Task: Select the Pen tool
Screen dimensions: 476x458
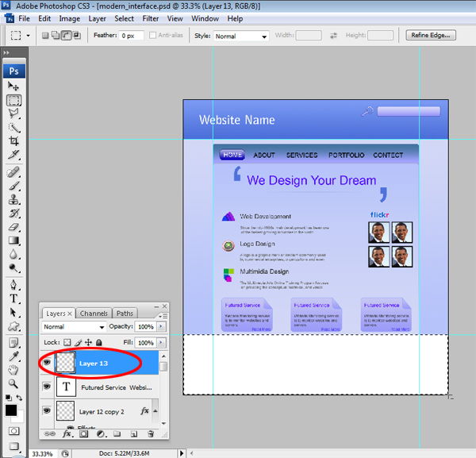Action: point(13,285)
